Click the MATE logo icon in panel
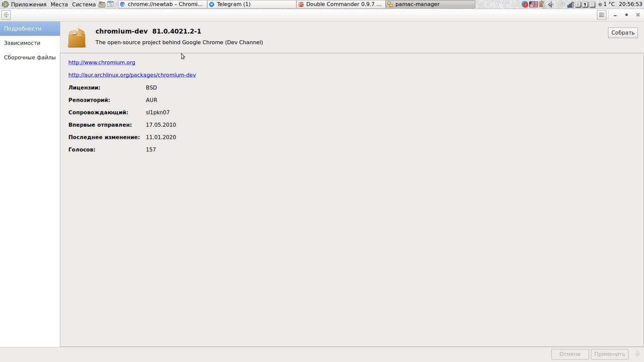 (x=5, y=4)
